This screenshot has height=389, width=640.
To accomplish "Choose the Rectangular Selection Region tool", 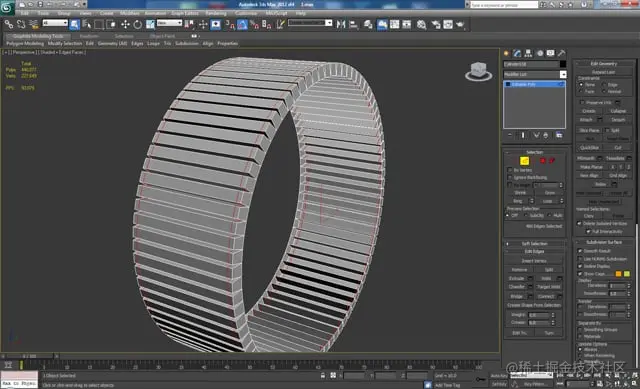I will (x=99, y=24).
